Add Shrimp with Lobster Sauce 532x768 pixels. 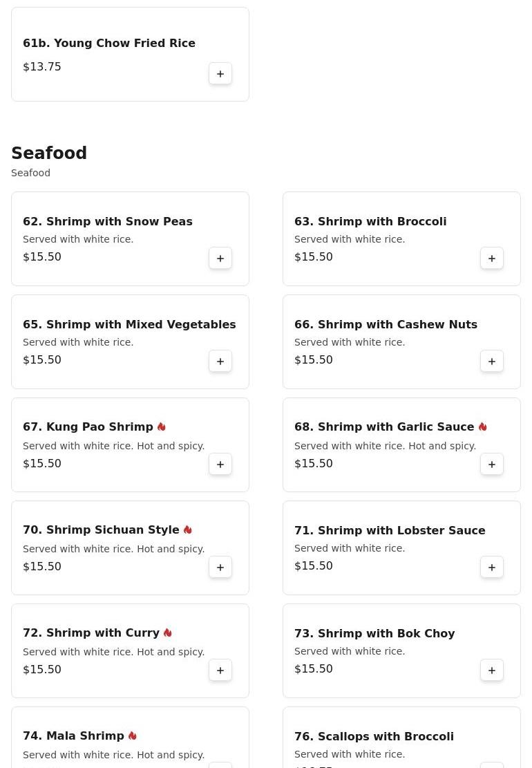pyautogui.click(x=492, y=568)
